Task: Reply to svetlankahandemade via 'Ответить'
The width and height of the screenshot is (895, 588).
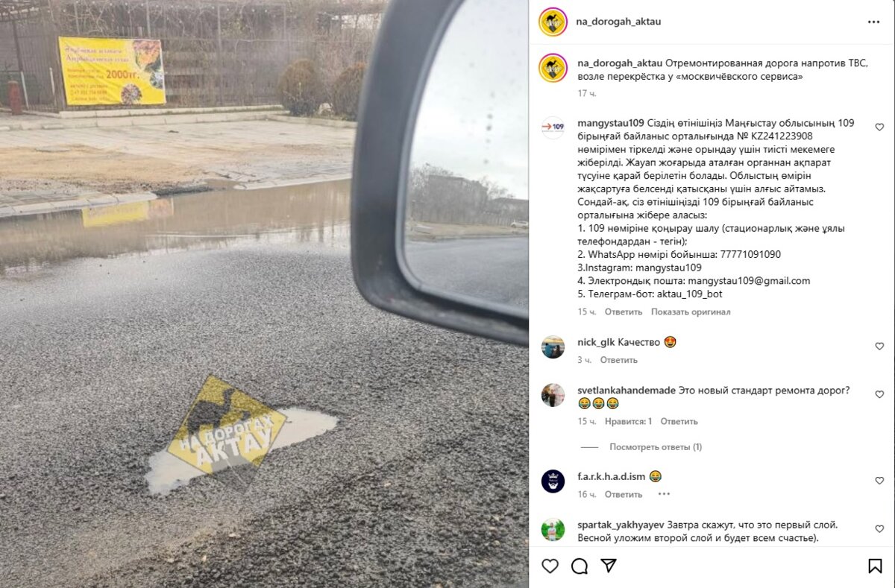Action: click(679, 421)
